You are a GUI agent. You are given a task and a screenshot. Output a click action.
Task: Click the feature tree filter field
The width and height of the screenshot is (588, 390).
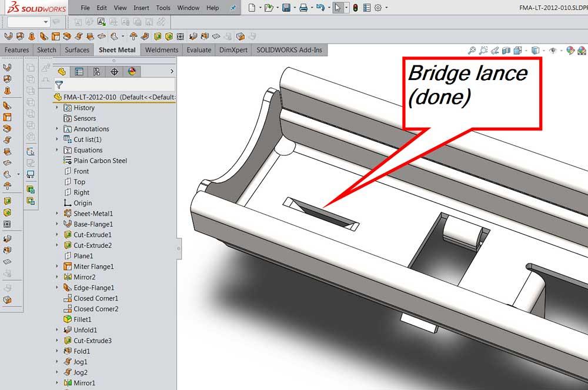pos(118,85)
